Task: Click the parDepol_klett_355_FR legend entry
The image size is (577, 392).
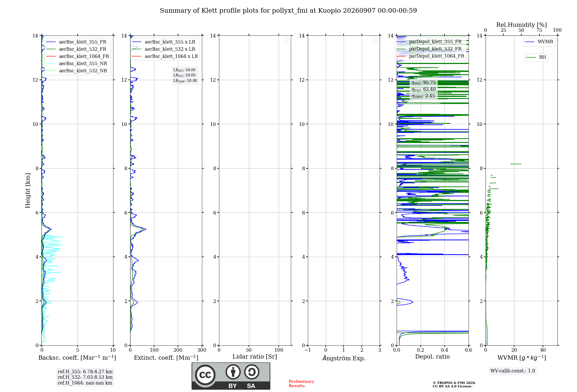Action: [429, 42]
